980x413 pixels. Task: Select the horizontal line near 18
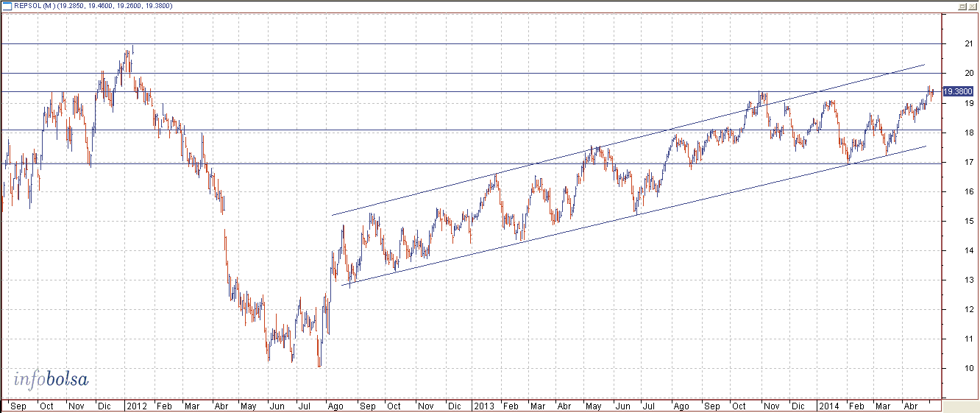point(471,130)
